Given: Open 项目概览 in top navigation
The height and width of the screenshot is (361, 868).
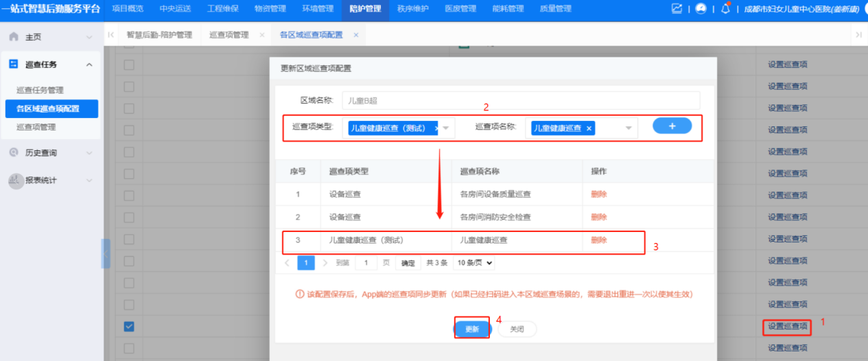Looking at the screenshot, I should coord(128,9).
